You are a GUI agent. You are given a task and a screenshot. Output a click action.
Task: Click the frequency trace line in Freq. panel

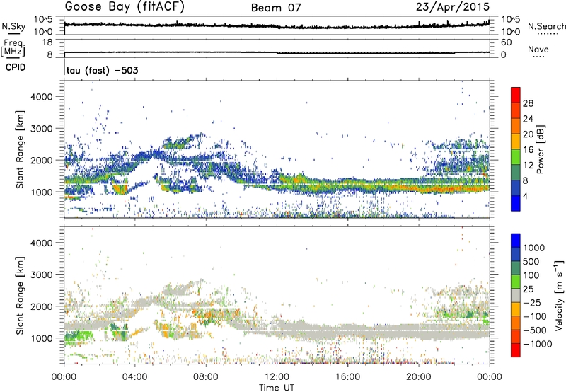tap(277, 52)
